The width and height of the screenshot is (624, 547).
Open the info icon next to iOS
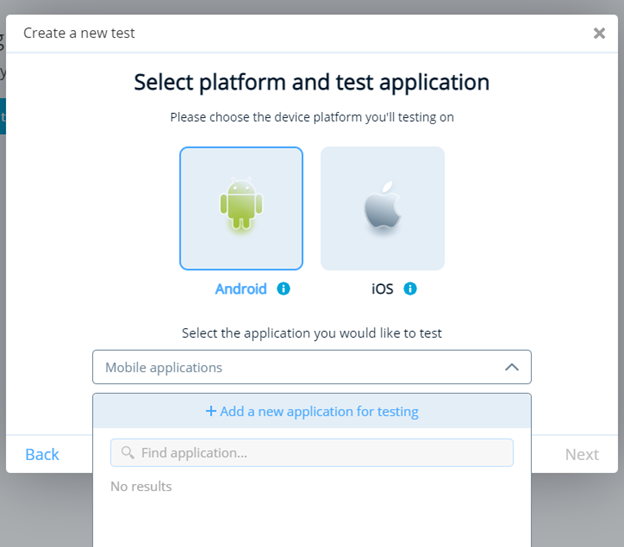pos(410,289)
